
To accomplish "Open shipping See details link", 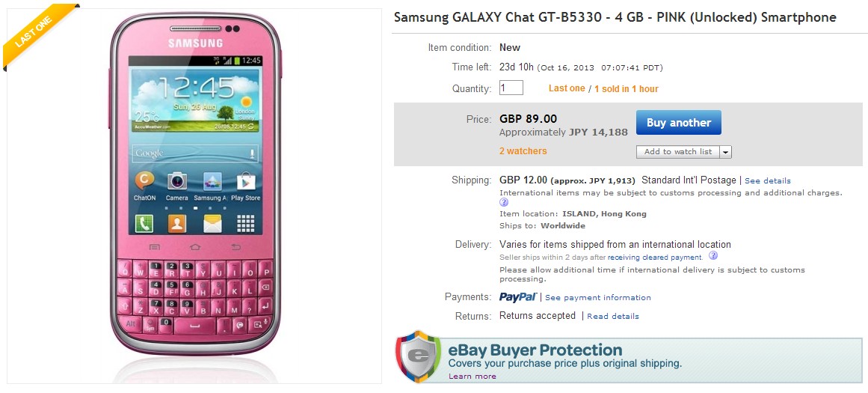I will (x=767, y=181).
